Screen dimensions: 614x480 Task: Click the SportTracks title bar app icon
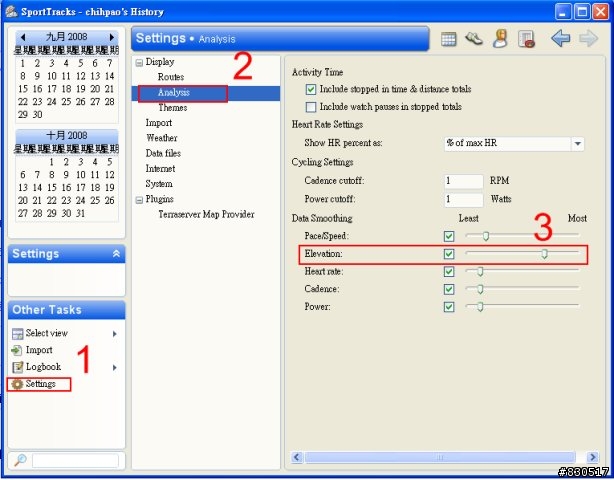[x=12, y=11]
